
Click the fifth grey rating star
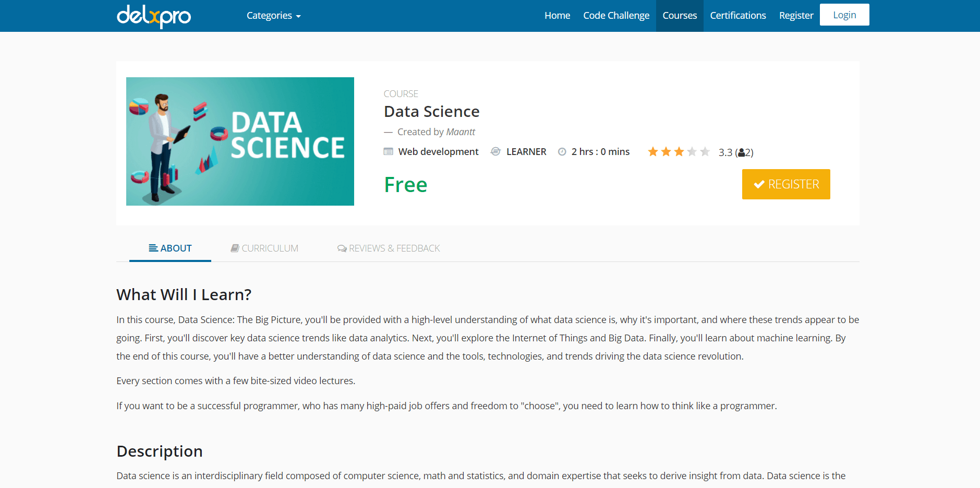coord(705,152)
